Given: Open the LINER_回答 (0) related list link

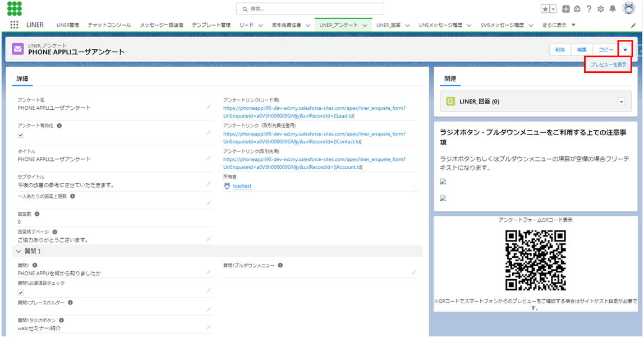Looking at the screenshot, I should (x=479, y=101).
